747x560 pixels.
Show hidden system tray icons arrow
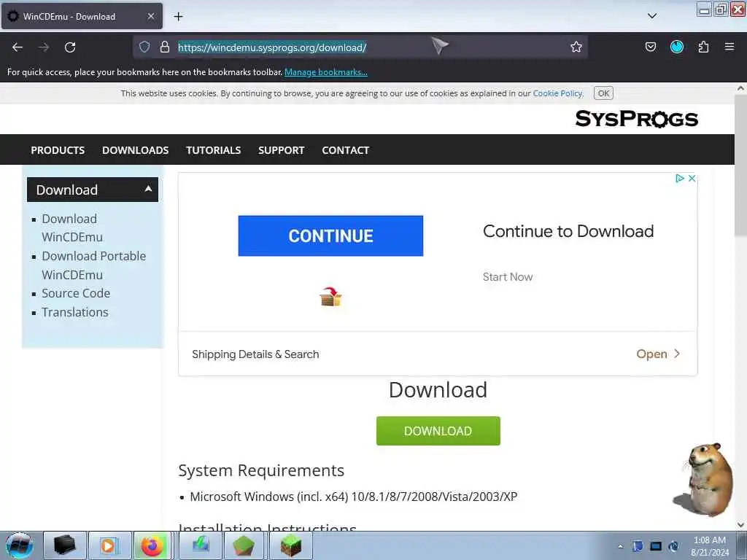tap(620, 547)
